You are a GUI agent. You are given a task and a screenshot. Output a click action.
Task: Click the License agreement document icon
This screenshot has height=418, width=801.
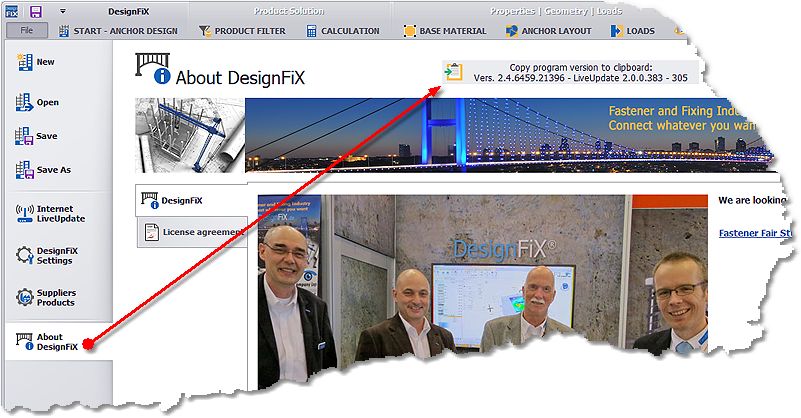[x=152, y=232]
